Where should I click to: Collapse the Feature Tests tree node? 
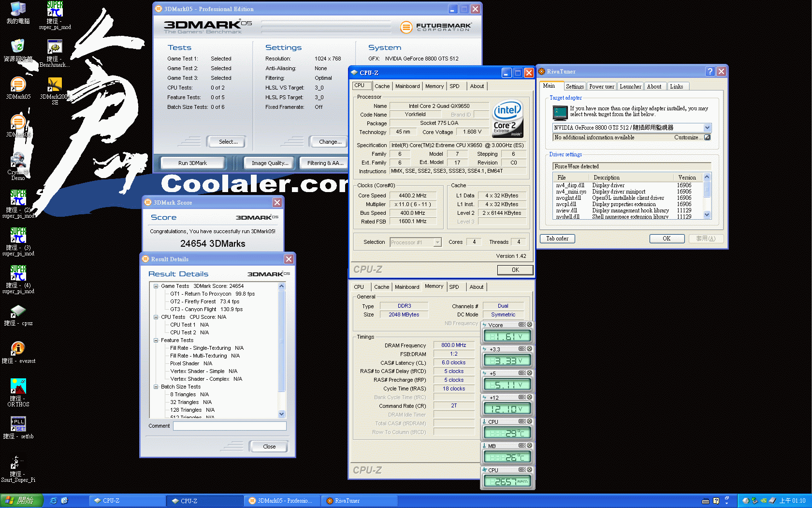tap(156, 341)
